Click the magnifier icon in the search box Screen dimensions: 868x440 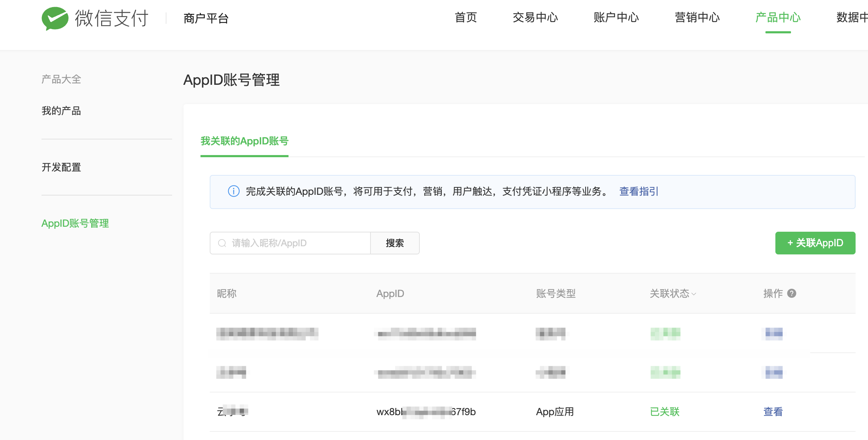pyautogui.click(x=222, y=243)
